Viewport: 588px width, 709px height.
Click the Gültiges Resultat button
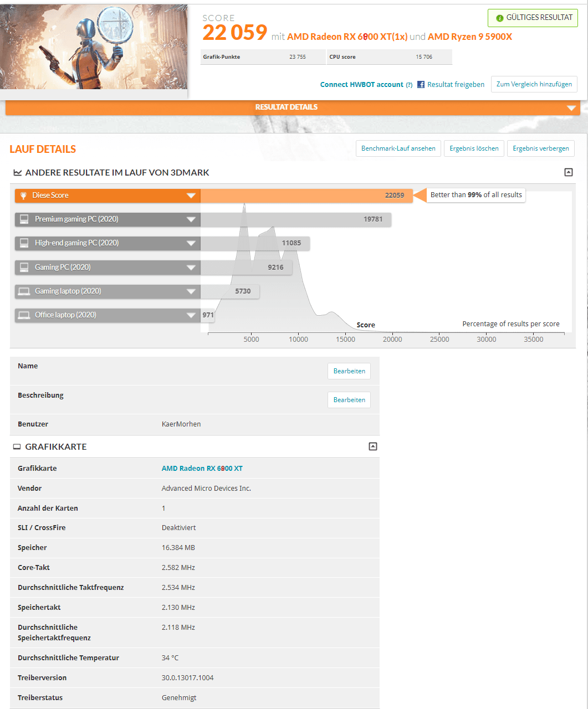[533, 18]
